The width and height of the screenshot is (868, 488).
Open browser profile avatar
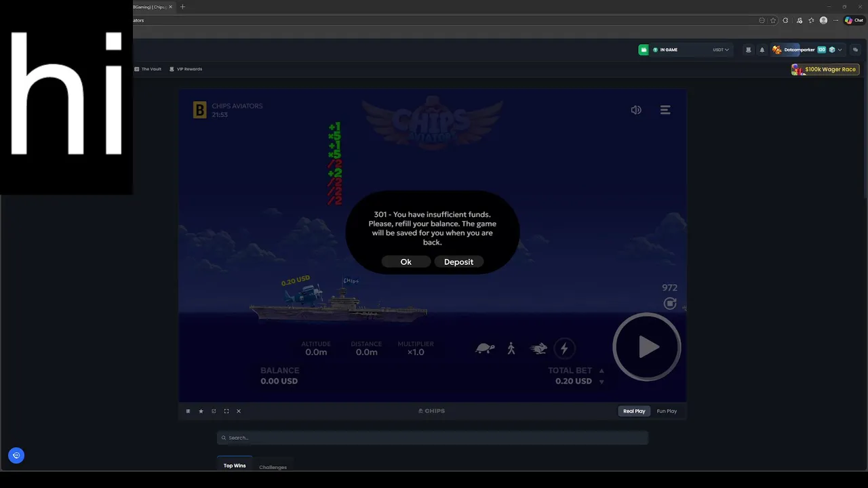pyautogui.click(x=823, y=20)
